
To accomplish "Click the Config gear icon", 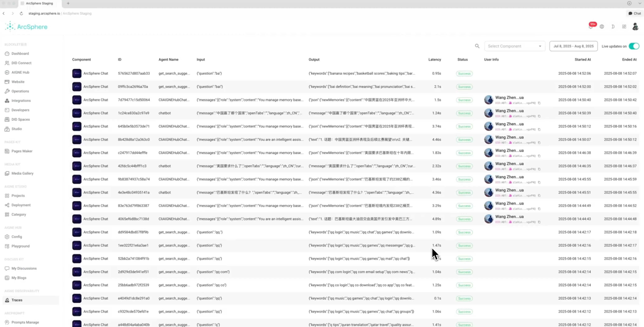I will [x=7, y=237].
